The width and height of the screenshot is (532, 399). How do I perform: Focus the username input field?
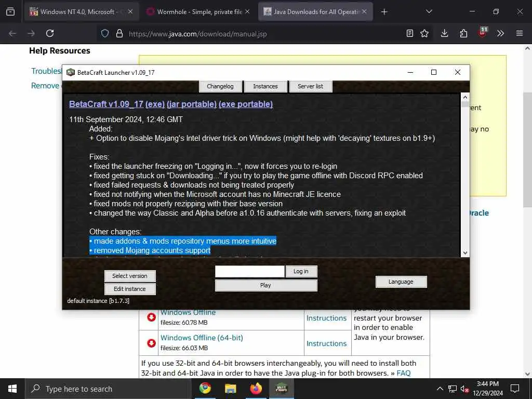(250, 271)
